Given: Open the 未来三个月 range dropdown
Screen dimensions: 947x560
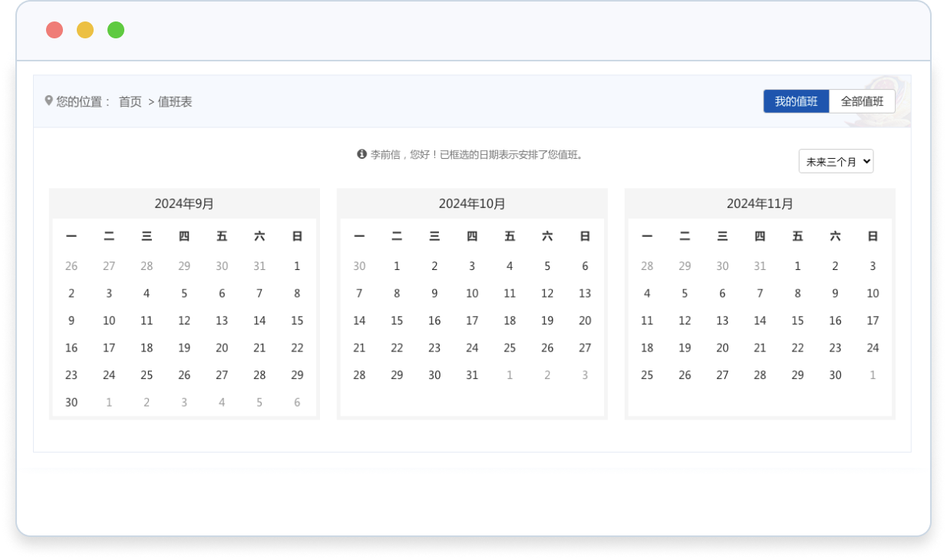Looking at the screenshot, I should click(x=836, y=161).
